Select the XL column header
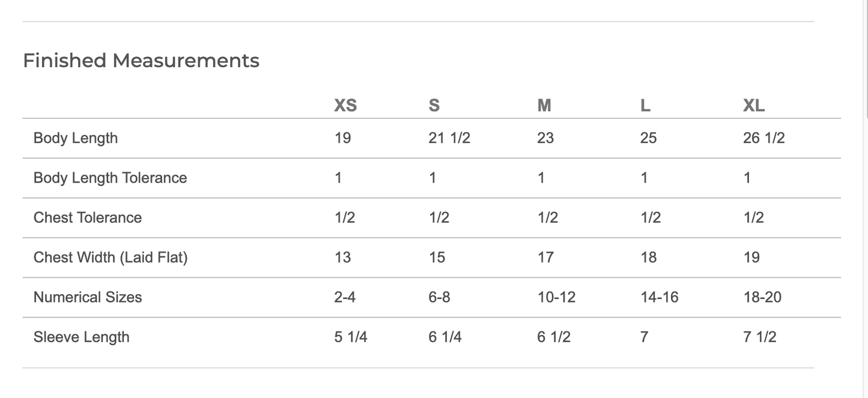 [754, 106]
